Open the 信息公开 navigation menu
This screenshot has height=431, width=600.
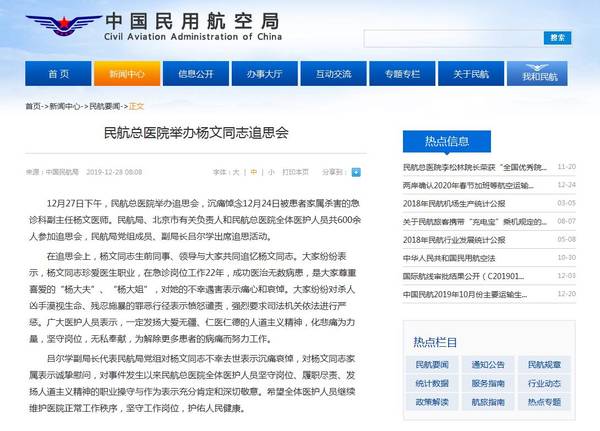(x=195, y=74)
